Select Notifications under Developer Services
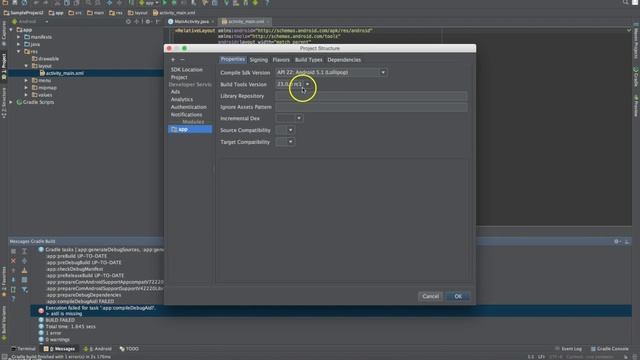 pyautogui.click(x=186, y=115)
